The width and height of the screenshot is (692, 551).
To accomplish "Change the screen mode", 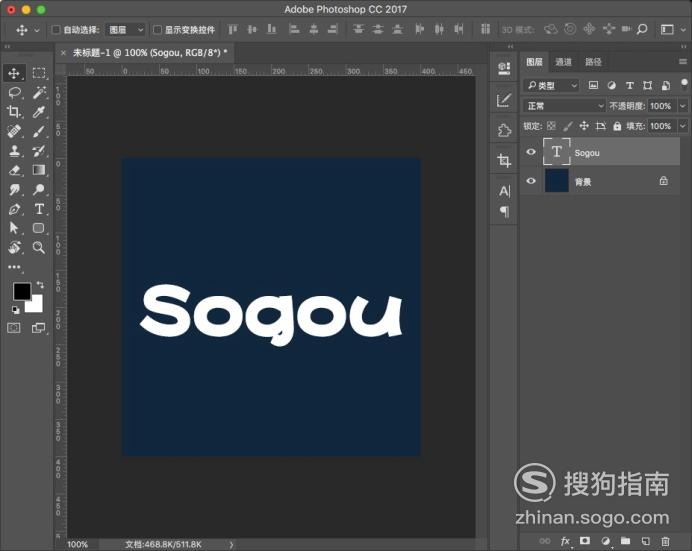I will click(x=38, y=328).
